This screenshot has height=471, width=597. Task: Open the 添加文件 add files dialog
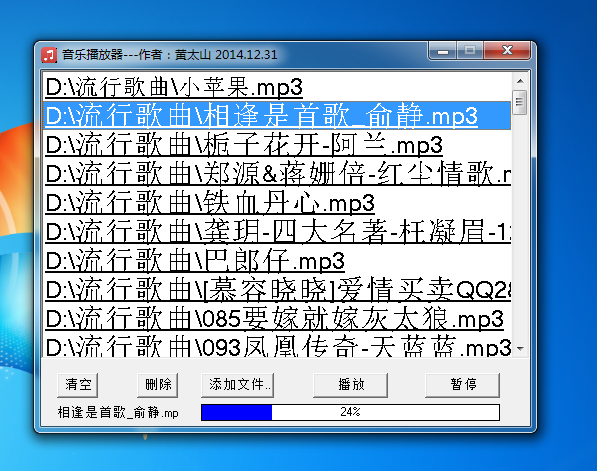coord(238,385)
